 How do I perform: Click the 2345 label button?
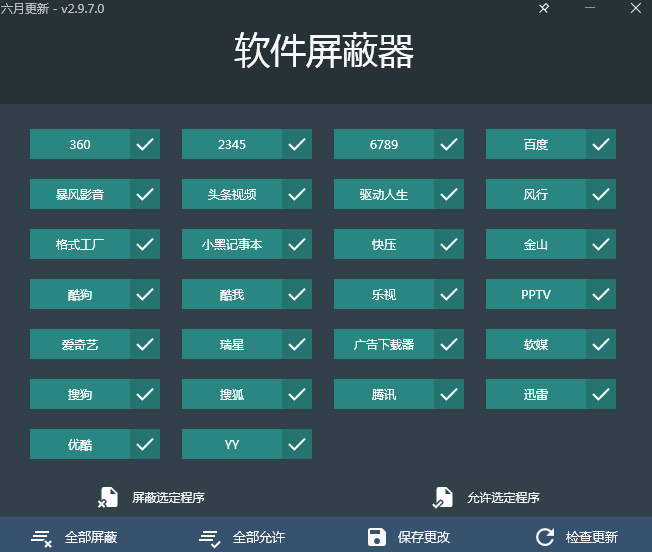pyautogui.click(x=232, y=144)
